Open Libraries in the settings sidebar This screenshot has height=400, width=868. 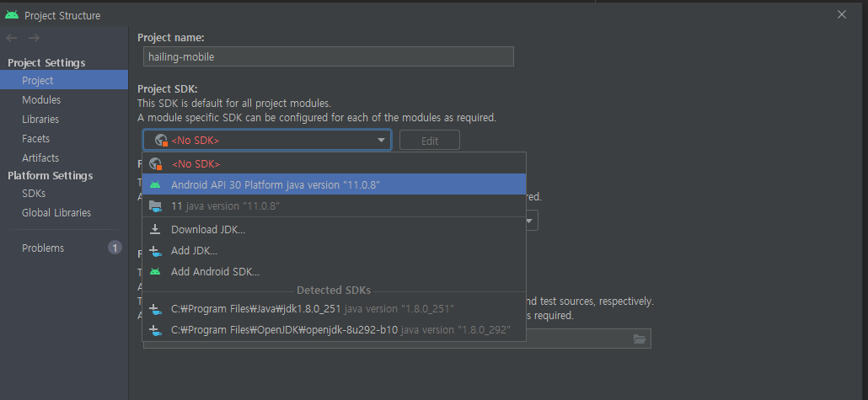[x=64, y=119]
